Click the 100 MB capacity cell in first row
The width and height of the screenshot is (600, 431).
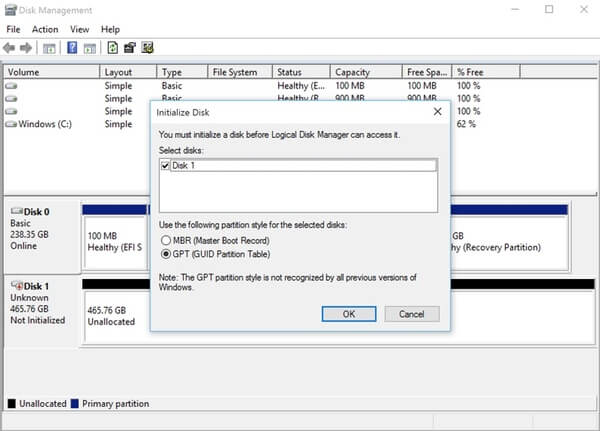(350, 86)
